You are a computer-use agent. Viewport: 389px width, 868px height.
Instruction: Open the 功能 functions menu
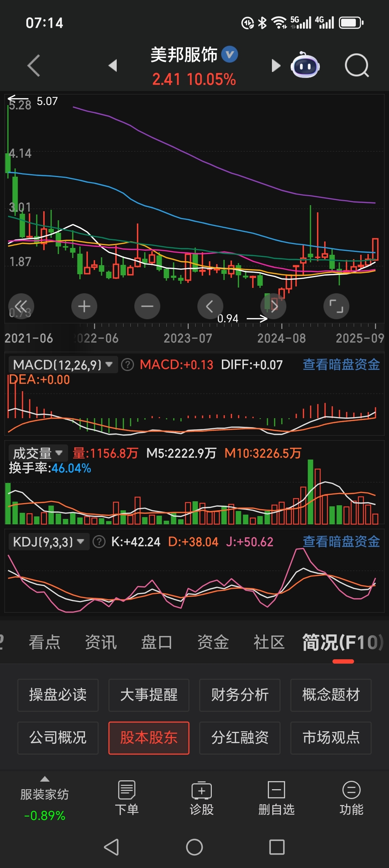(x=352, y=798)
